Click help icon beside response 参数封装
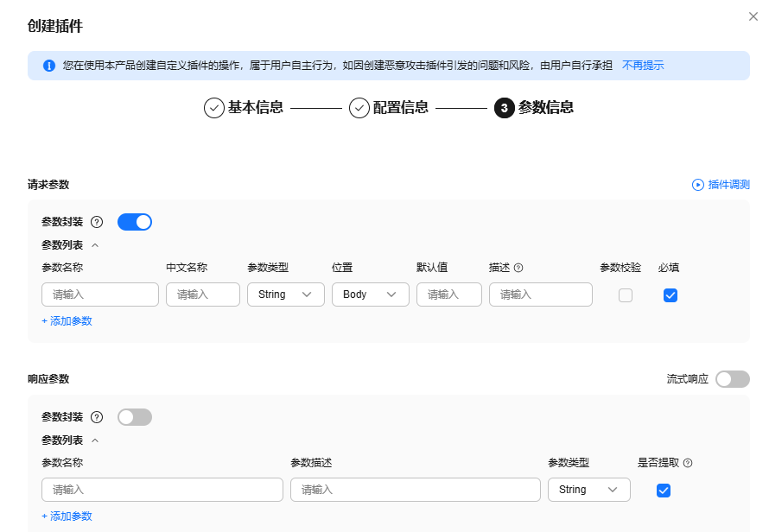The image size is (769, 532). (97, 417)
